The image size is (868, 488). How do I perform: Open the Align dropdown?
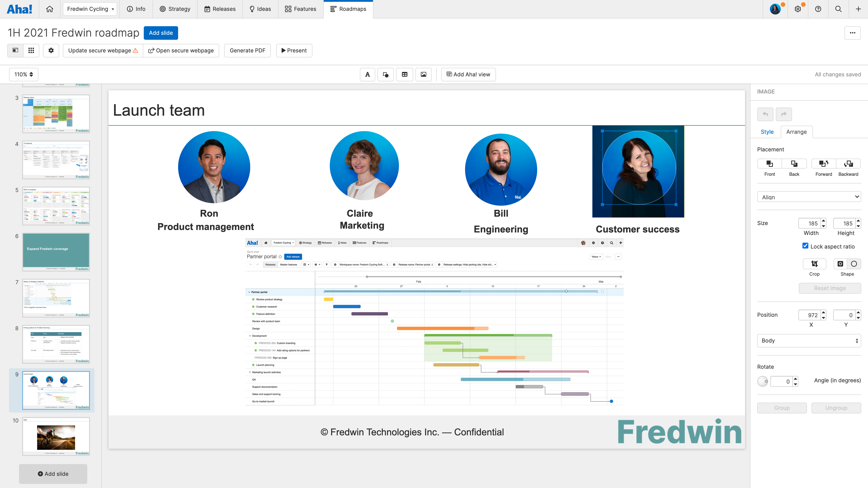pyautogui.click(x=809, y=197)
